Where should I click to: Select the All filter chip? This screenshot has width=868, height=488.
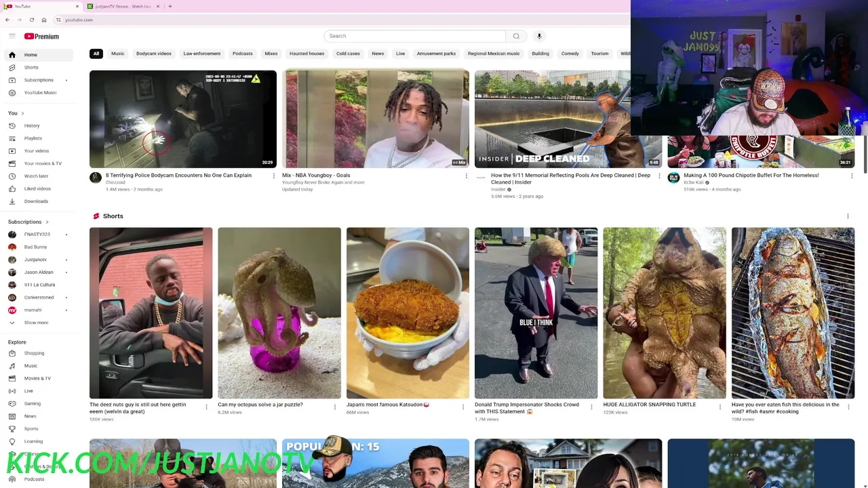96,54
